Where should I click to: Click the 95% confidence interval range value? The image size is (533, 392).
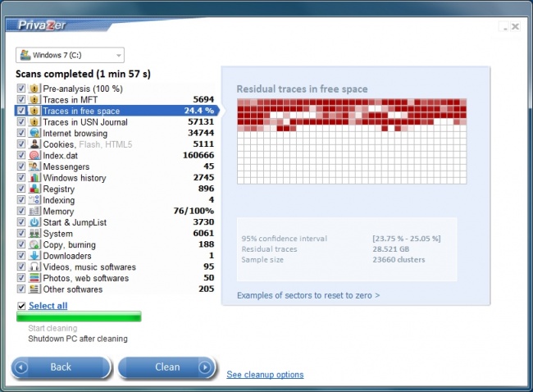(407, 239)
